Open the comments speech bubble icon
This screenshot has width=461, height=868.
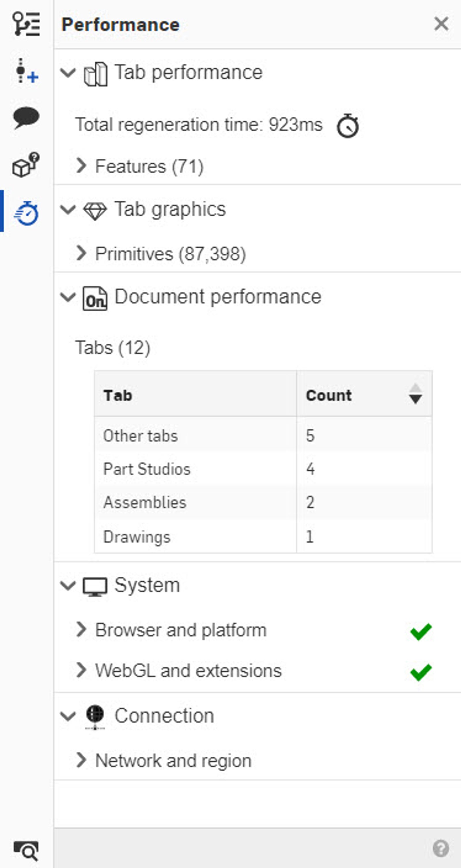26,118
